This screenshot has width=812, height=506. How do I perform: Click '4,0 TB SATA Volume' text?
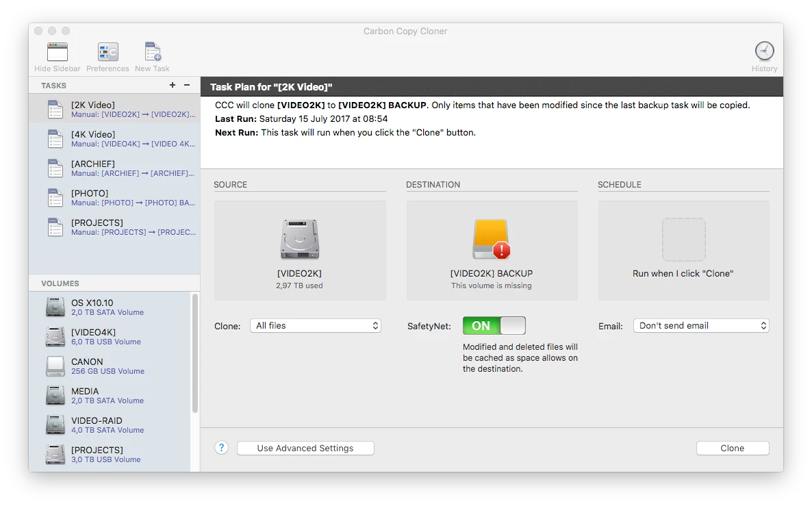[107, 431]
